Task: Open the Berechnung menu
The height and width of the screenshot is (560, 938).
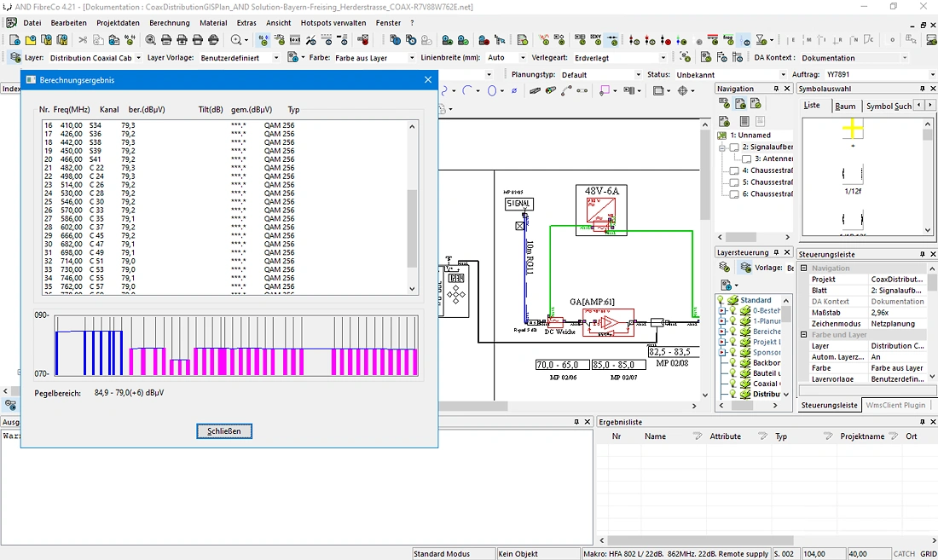Action: 170,23
